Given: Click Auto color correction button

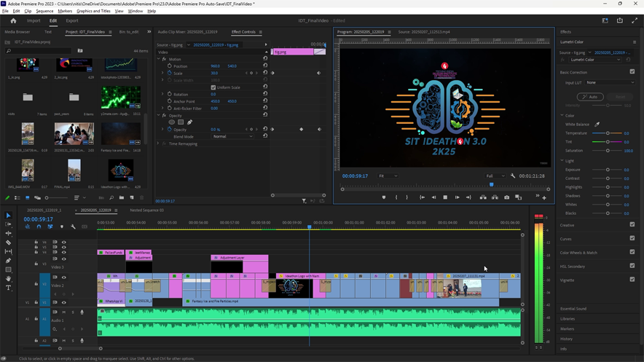Looking at the screenshot, I should coord(590,97).
